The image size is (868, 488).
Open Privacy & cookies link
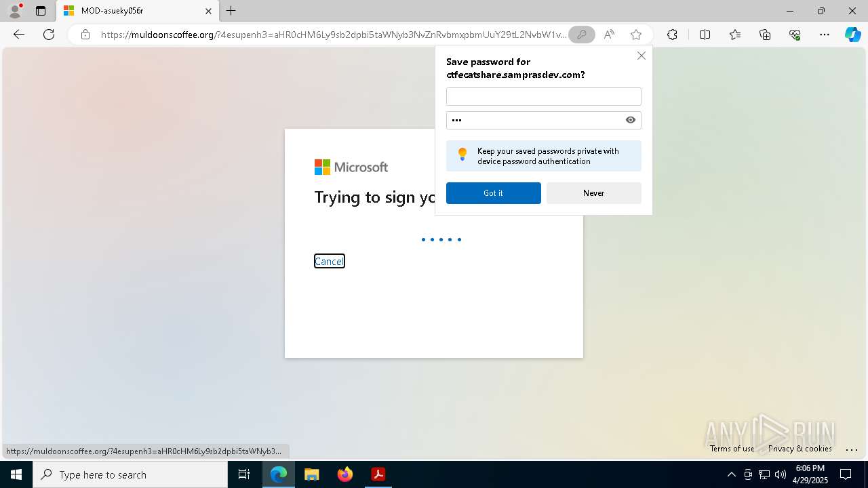(800, 448)
